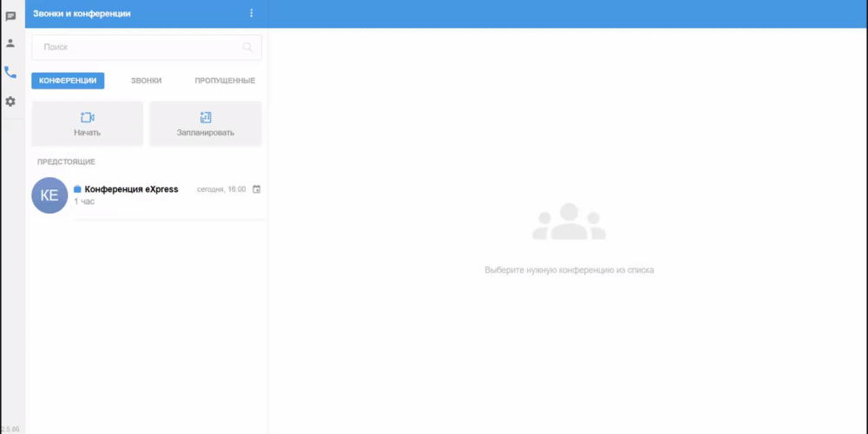This screenshot has width=868, height=434.
Task: Click the KE conference avatar
Action: (x=49, y=195)
